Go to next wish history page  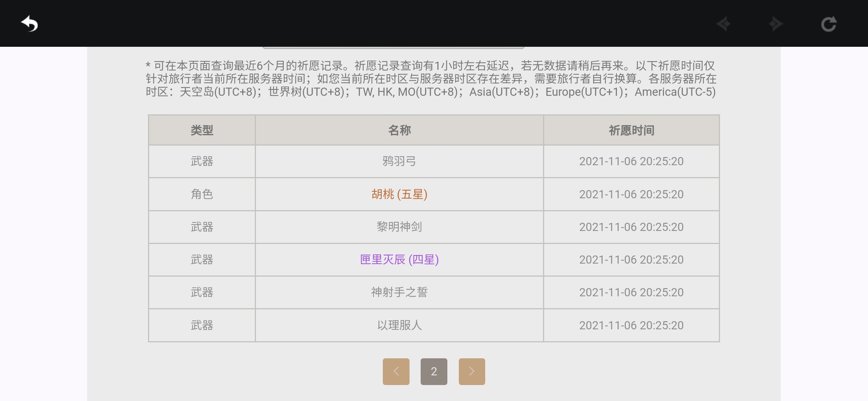pyautogui.click(x=472, y=371)
